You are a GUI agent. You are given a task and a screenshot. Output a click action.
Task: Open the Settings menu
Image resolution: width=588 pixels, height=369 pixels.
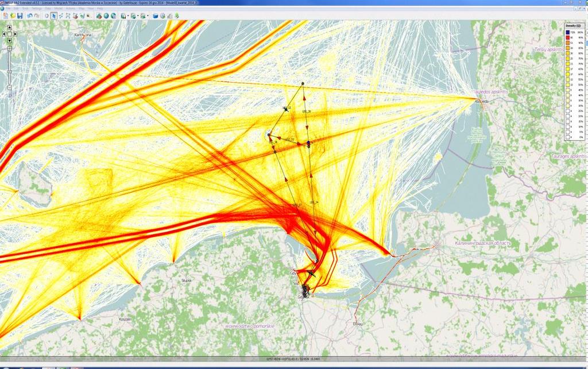[37, 8]
